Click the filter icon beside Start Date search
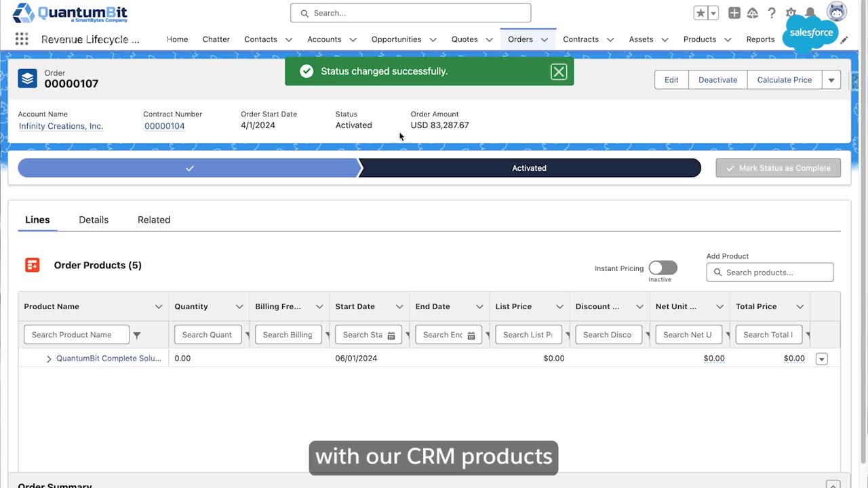 tap(407, 335)
